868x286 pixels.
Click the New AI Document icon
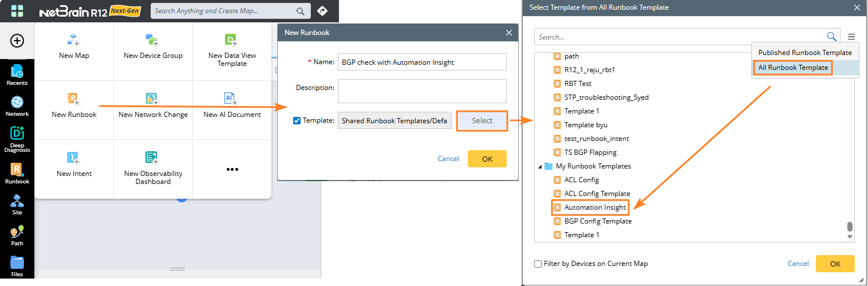pyautogui.click(x=231, y=99)
